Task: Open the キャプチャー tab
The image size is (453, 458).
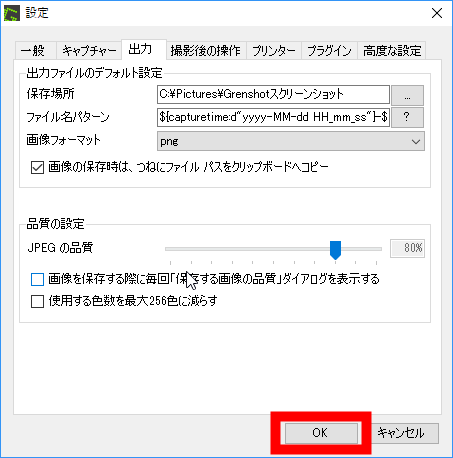Action: pyautogui.click(x=89, y=51)
